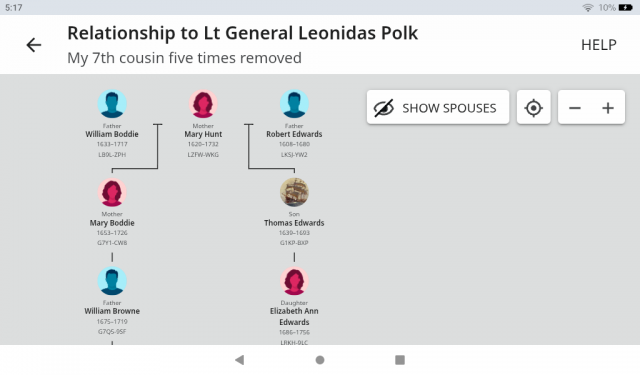The image size is (640, 375).
Task: Open recent apps with the square button
Action: [x=400, y=359]
